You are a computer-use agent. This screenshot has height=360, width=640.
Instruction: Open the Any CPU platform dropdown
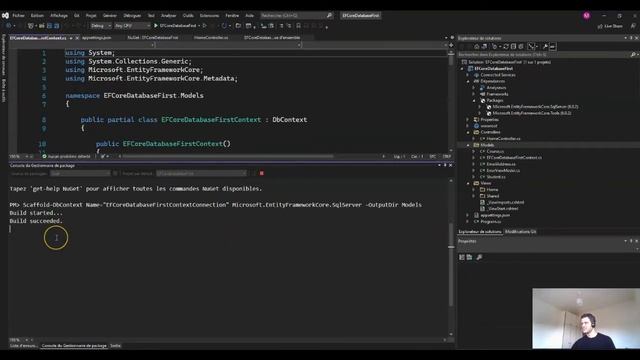pos(132,26)
